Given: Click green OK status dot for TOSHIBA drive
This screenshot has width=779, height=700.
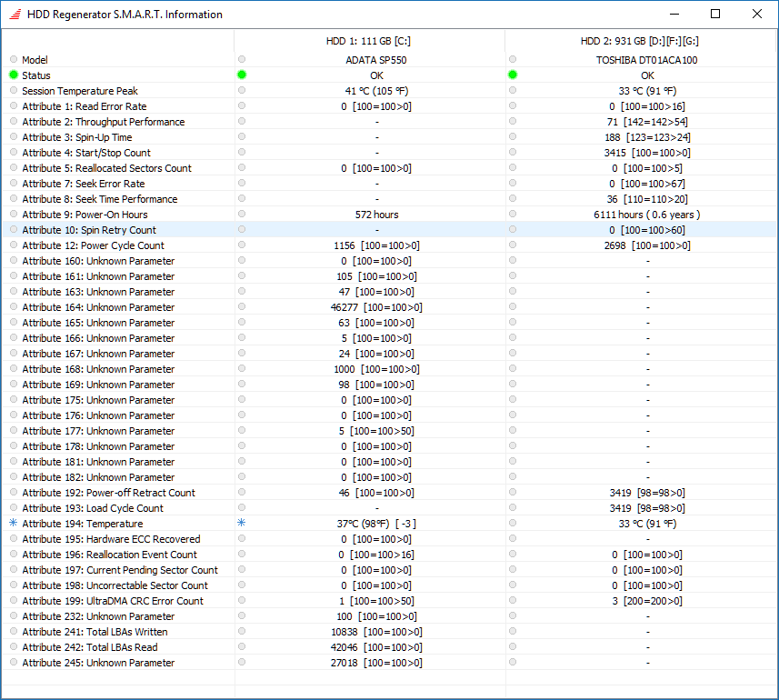Looking at the screenshot, I should coord(513,75).
